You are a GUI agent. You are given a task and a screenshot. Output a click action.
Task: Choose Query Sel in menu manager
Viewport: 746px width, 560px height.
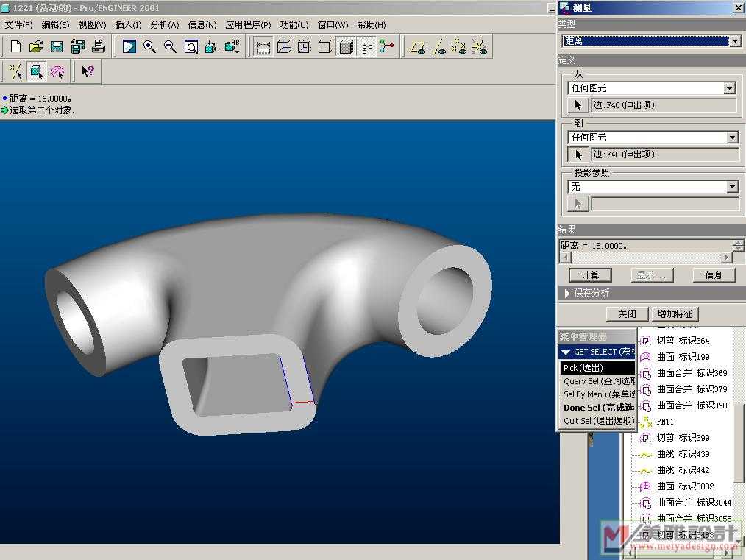[597, 381]
